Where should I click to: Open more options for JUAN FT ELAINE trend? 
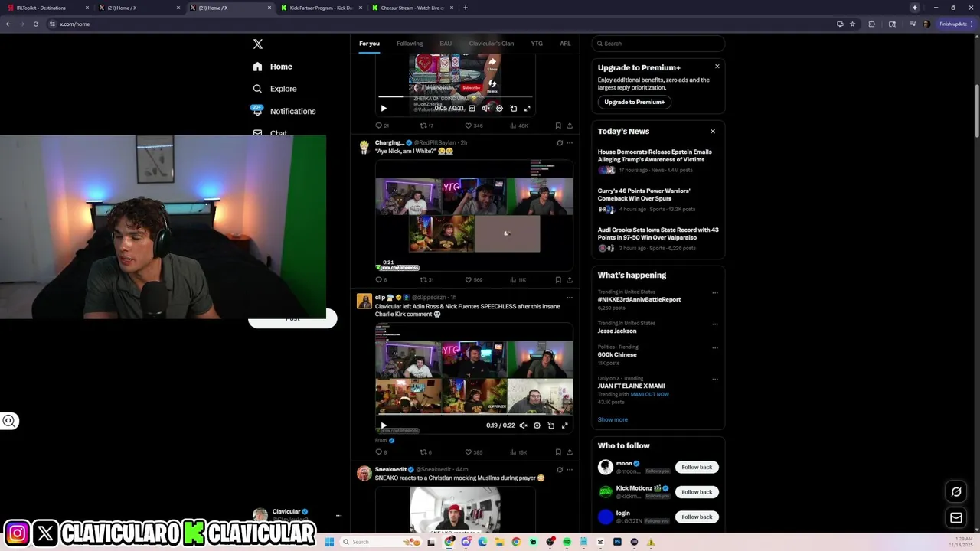(715, 380)
